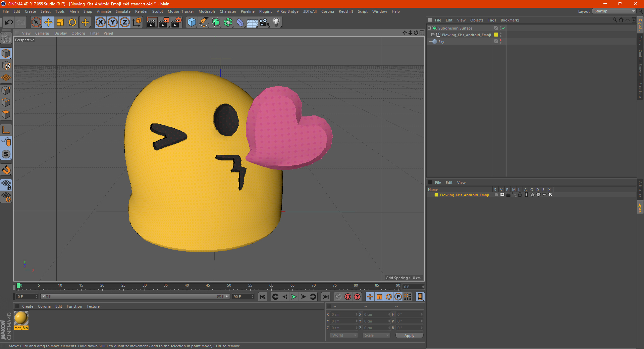Toggle Snap S icon in left palette

click(x=6, y=154)
